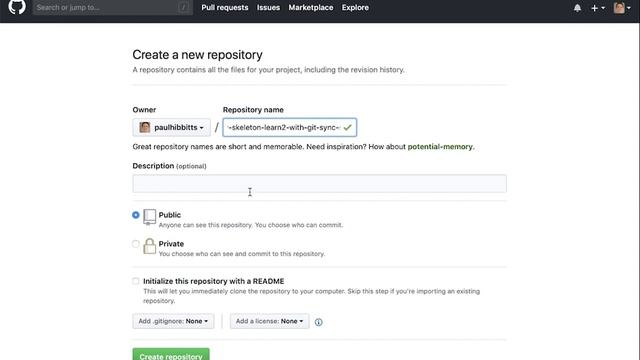Click the GitHub Octocat logo

[17, 7]
